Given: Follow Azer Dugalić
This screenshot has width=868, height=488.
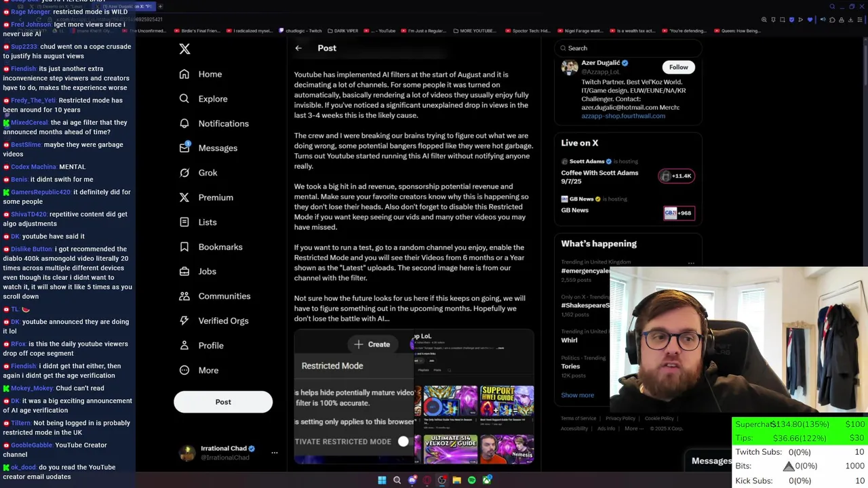Looking at the screenshot, I should (678, 67).
